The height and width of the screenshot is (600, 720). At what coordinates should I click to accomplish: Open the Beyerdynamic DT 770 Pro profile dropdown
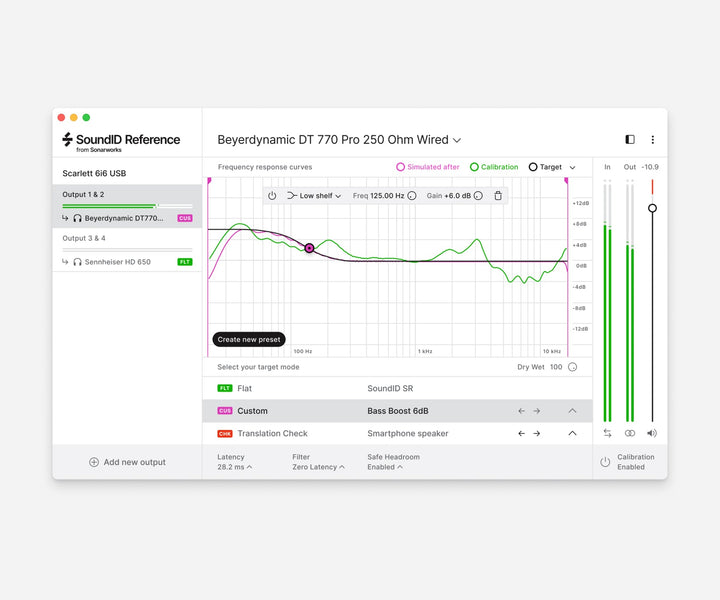(x=339, y=140)
